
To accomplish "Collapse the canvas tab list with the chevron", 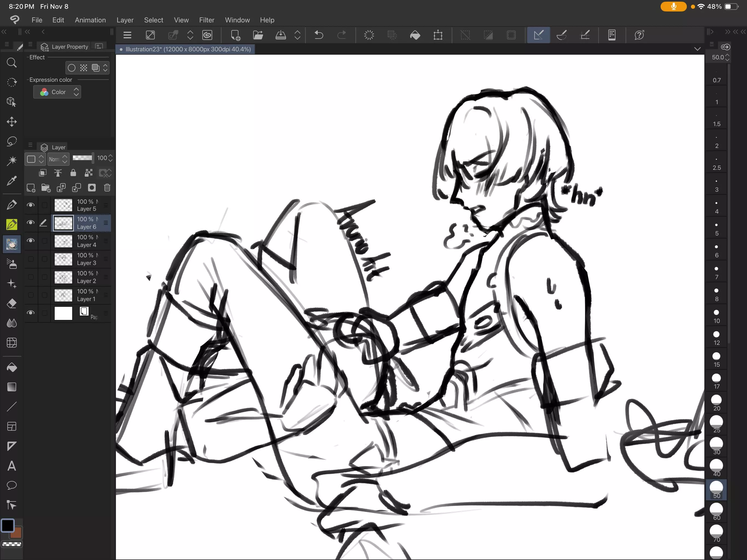I will pyautogui.click(x=697, y=49).
